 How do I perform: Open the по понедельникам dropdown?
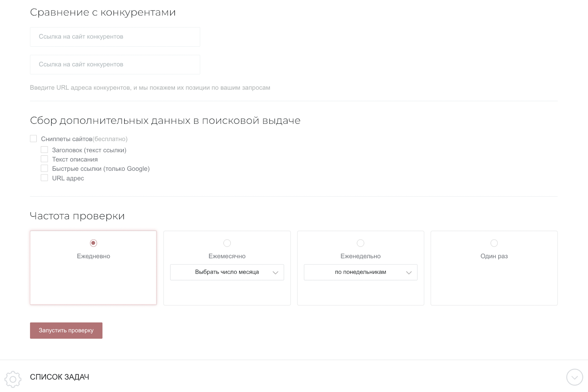(x=361, y=272)
